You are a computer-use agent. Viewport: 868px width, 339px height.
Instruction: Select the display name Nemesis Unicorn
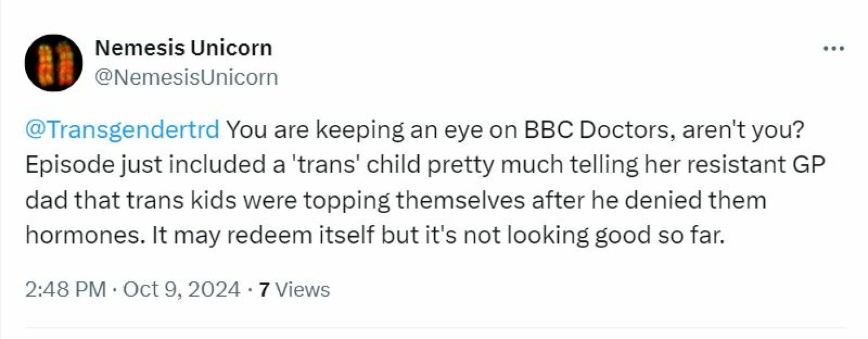(183, 48)
